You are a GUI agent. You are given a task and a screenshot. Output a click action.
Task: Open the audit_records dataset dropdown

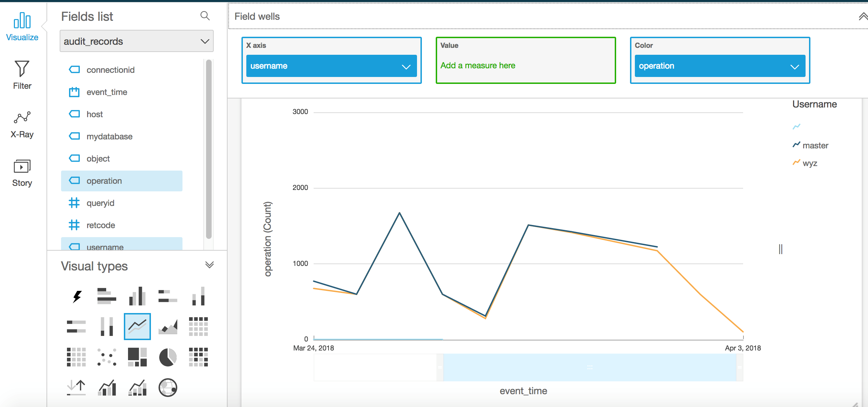click(x=136, y=41)
